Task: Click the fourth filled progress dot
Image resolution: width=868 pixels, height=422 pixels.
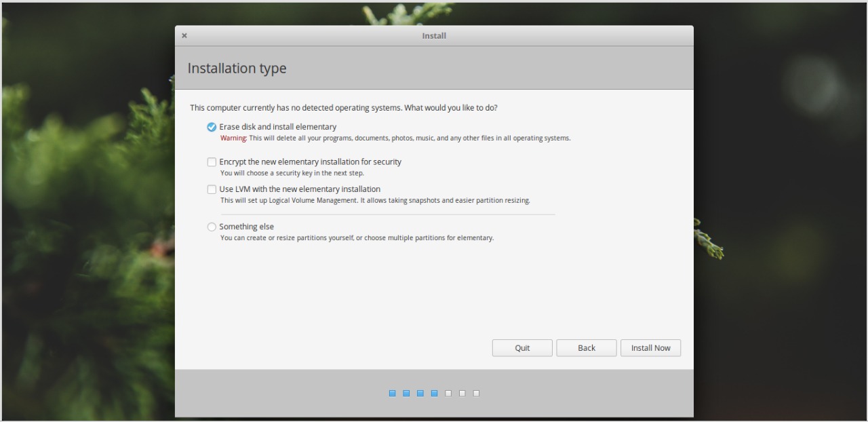Action: (434, 393)
